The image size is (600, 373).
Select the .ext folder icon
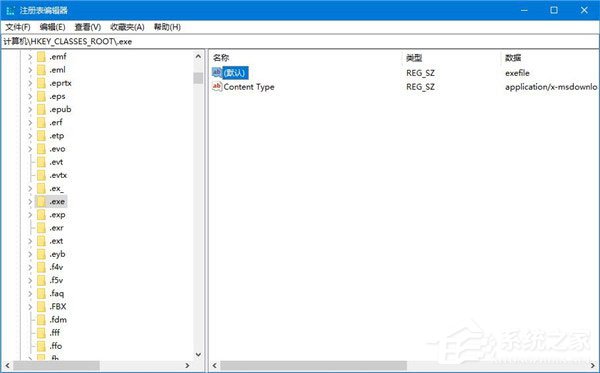tap(41, 241)
